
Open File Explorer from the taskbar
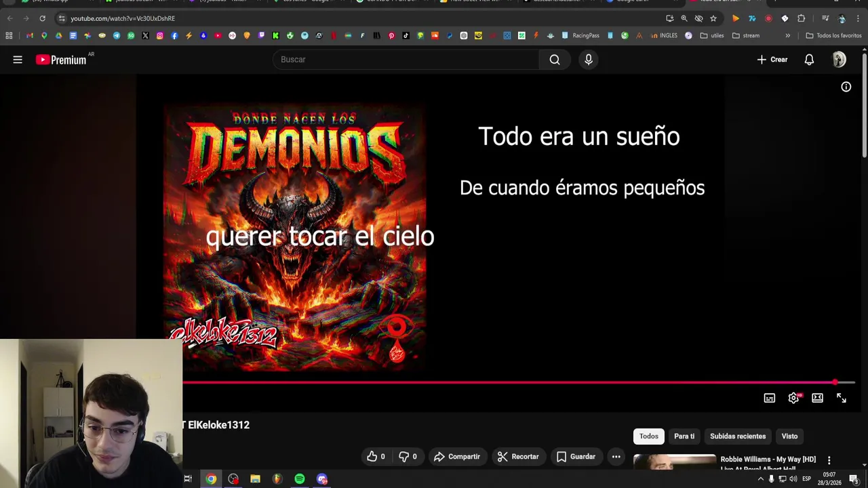[x=255, y=479]
